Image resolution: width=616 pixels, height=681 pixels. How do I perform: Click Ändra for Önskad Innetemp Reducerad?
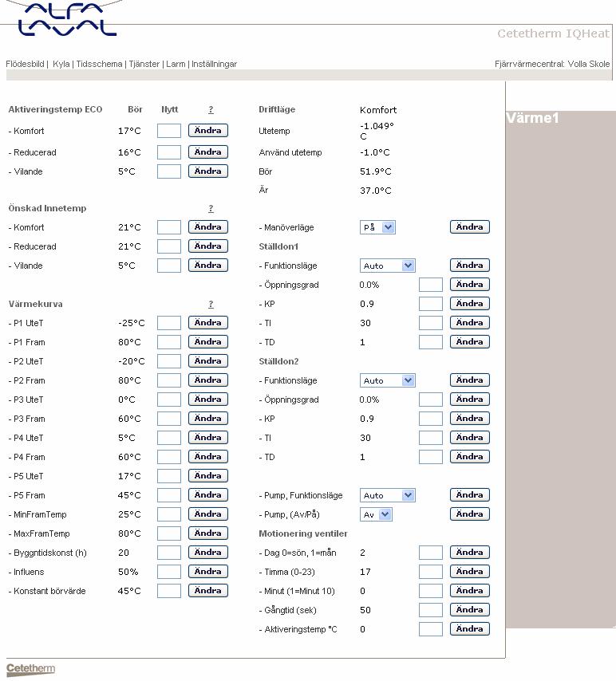coord(207,246)
